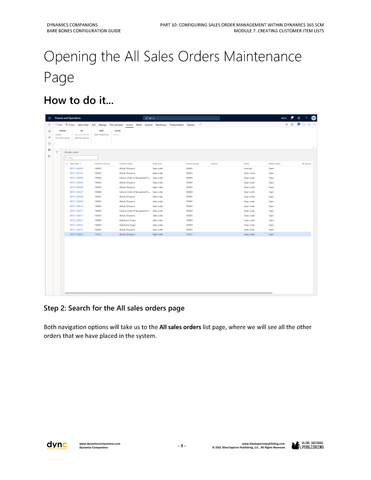The height and width of the screenshot is (480, 371).
Task: Open the Warehouse tab
Action: pos(161,125)
